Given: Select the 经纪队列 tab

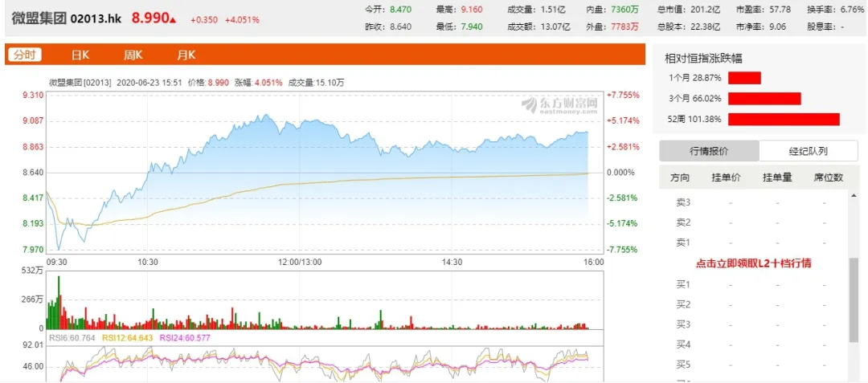Looking at the screenshot, I should click(808, 151).
